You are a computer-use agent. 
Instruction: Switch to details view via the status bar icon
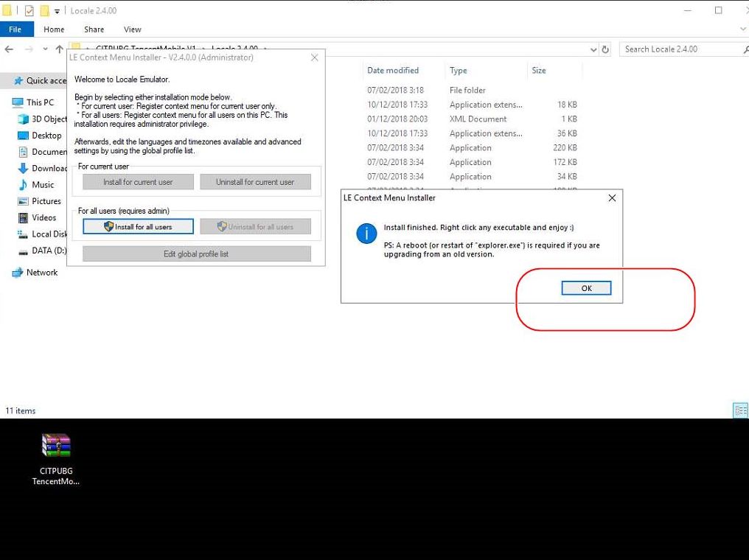[x=740, y=410]
